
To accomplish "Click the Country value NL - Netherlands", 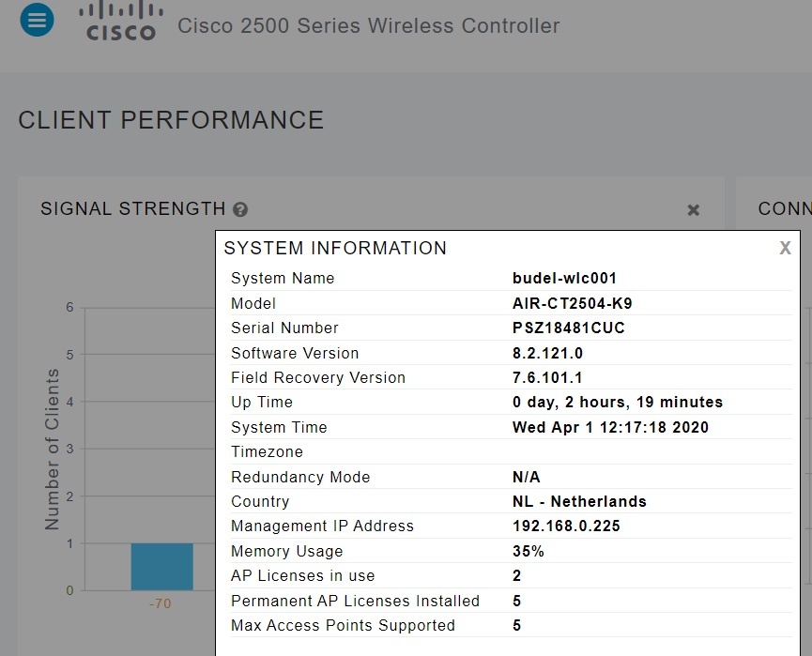I will [579, 501].
